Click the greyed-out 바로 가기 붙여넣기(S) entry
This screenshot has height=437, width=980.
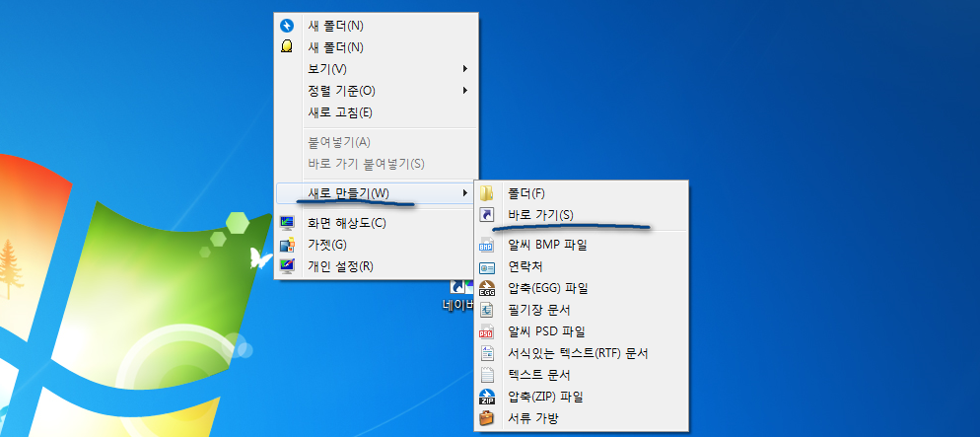pyautogui.click(x=377, y=164)
